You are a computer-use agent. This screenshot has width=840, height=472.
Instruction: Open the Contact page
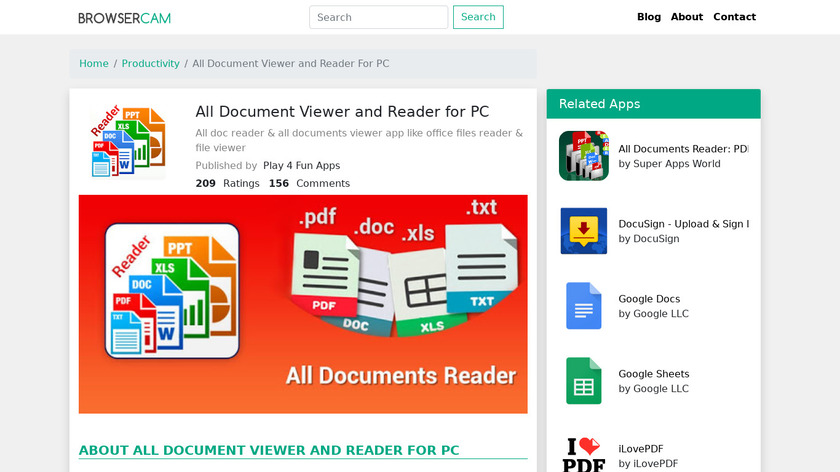pyautogui.click(x=734, y=17)
